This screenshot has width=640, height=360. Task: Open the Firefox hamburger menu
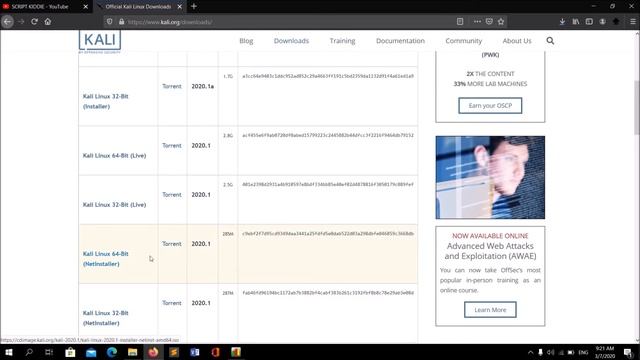click(633, 22)
